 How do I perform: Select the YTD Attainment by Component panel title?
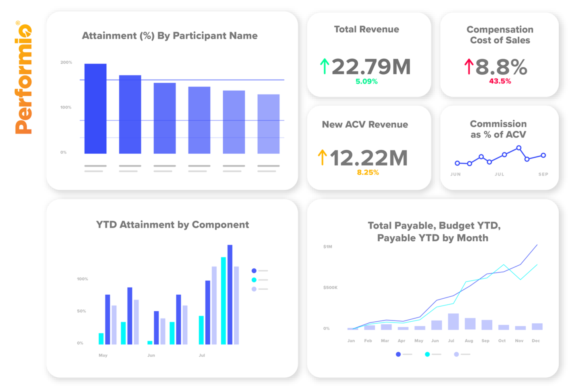[x=172, y=225]
